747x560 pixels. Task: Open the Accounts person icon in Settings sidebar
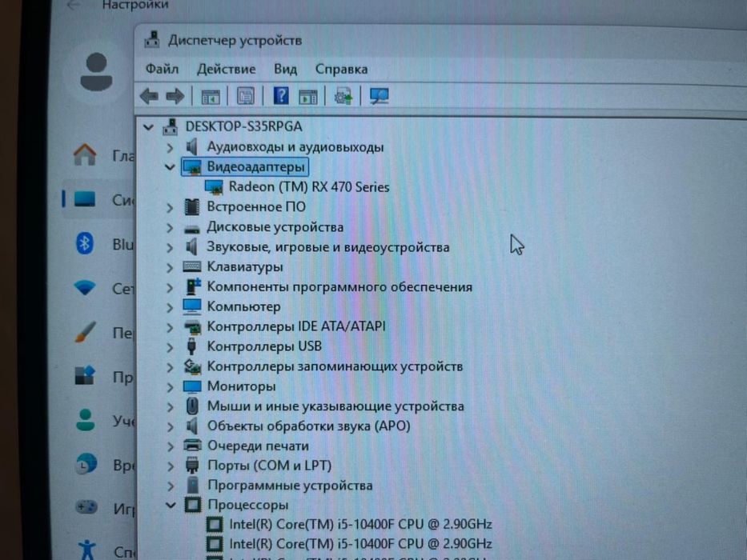(86, 420)
